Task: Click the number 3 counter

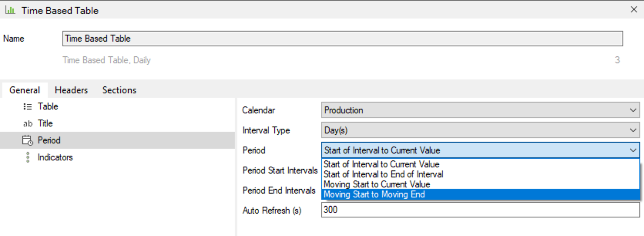Action: tap(617, 60)
